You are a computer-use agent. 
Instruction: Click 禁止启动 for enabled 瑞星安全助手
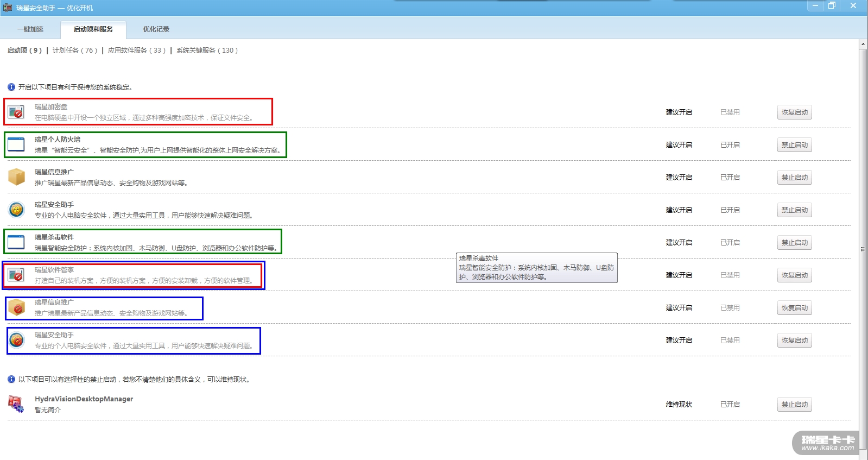pos(795,210)
